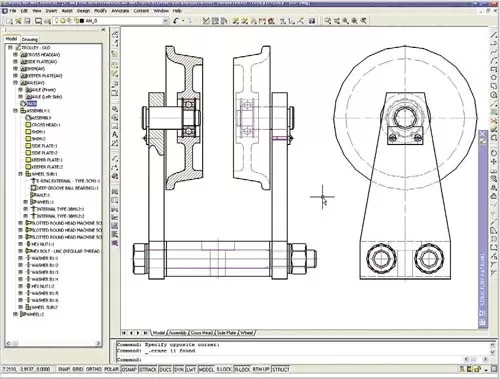Toggle LWT lineweight in the status bar
This screenshot has width=500, height=379.
tap(191, 369)
